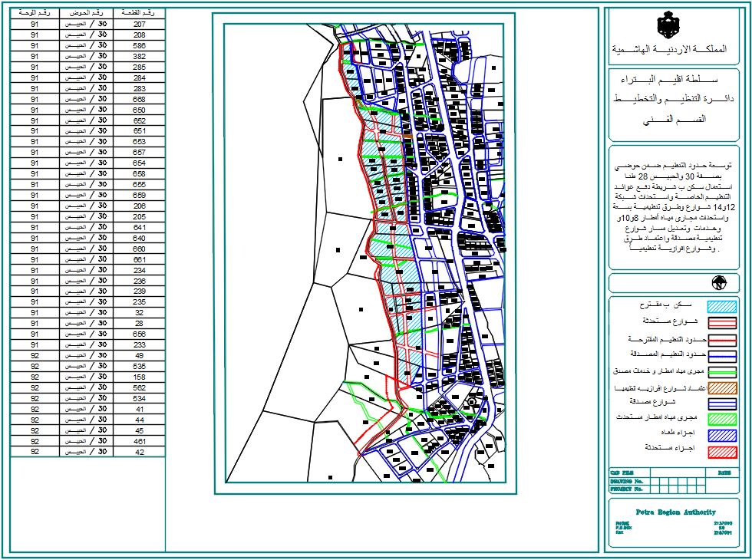752x560 pixels.
Task: Click the proposed zoning boundary legend symbol
Action: tap(721, 339)
